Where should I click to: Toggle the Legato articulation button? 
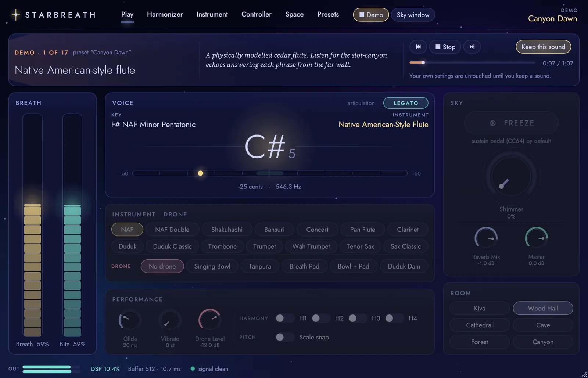[406, 103]
